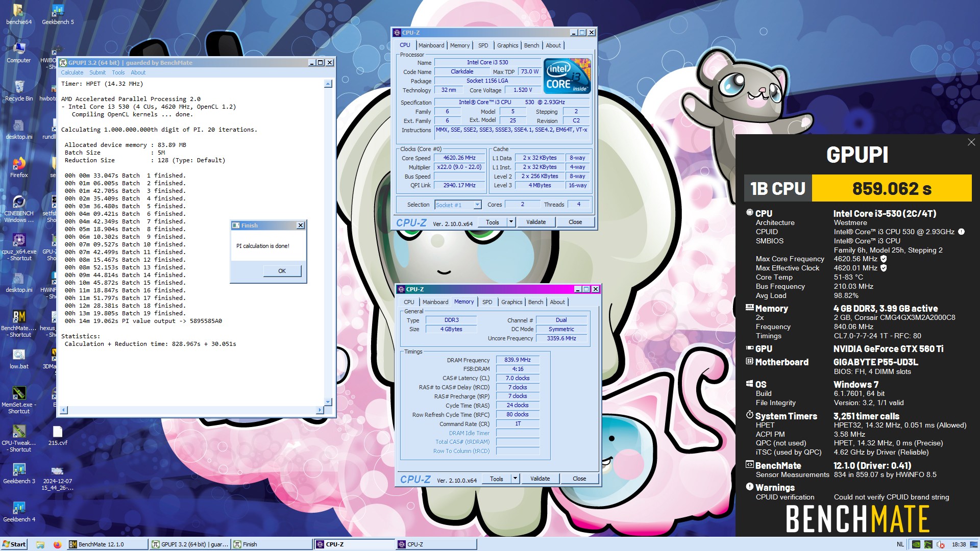
Task: Open the 215.cvf file
Action: tap(58, 435)
